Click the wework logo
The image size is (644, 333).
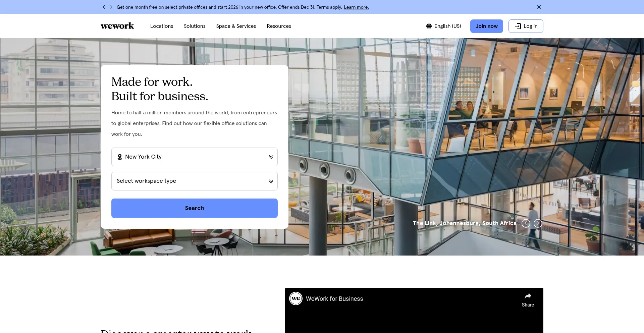[x=117, y=26]
